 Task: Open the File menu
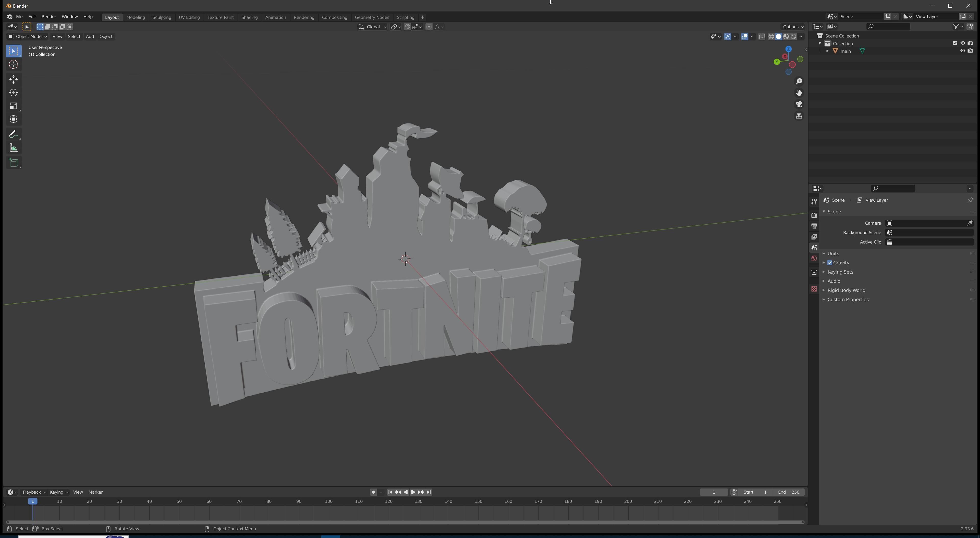tap(19, 17)
